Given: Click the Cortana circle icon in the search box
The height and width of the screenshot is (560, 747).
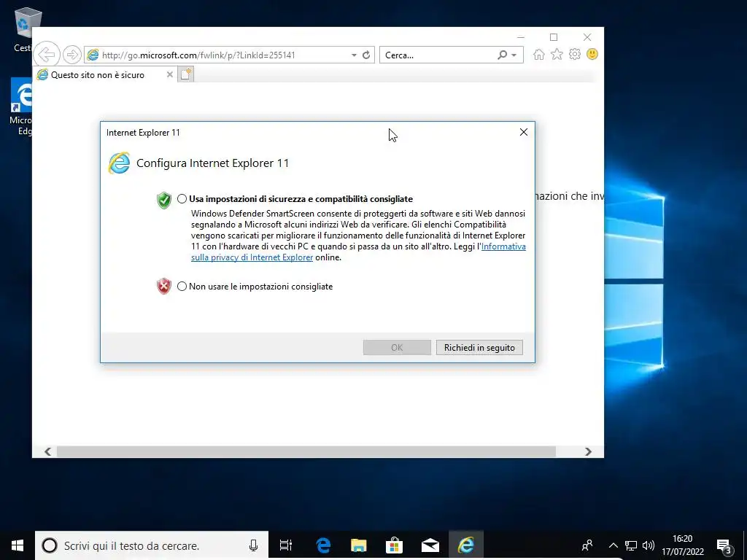Looking at the screenshot, I should [50, 545].
